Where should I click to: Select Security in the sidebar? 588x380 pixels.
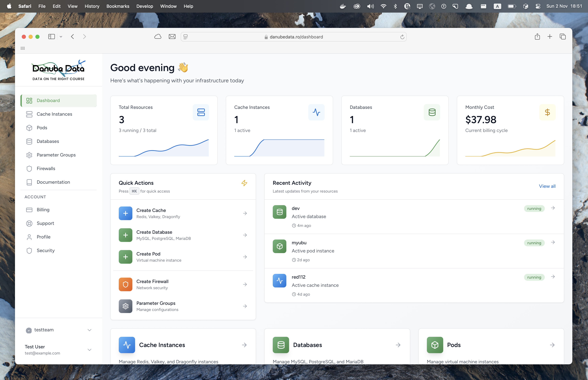[46, 250]
